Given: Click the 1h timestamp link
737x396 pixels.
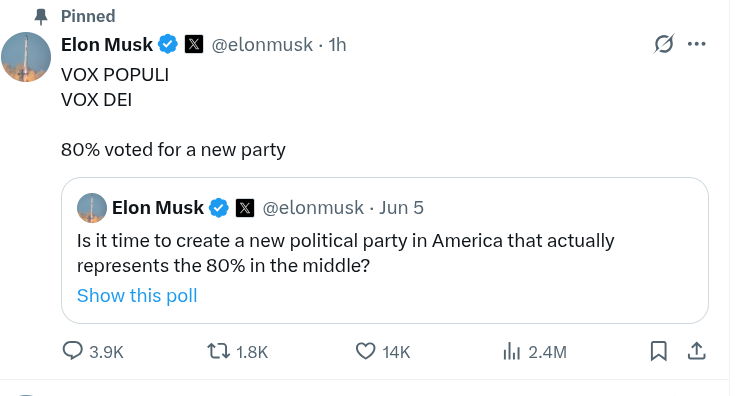Looking at the screenshot, I should coord(337,45).
